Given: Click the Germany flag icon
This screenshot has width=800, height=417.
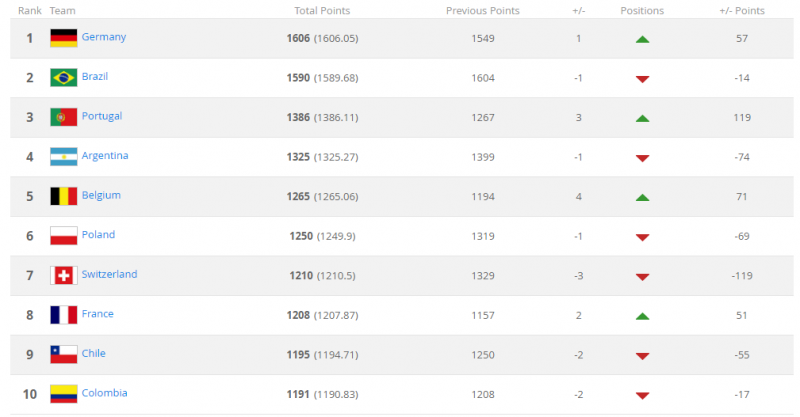Looking at the screenshot, I should point(64,38).
